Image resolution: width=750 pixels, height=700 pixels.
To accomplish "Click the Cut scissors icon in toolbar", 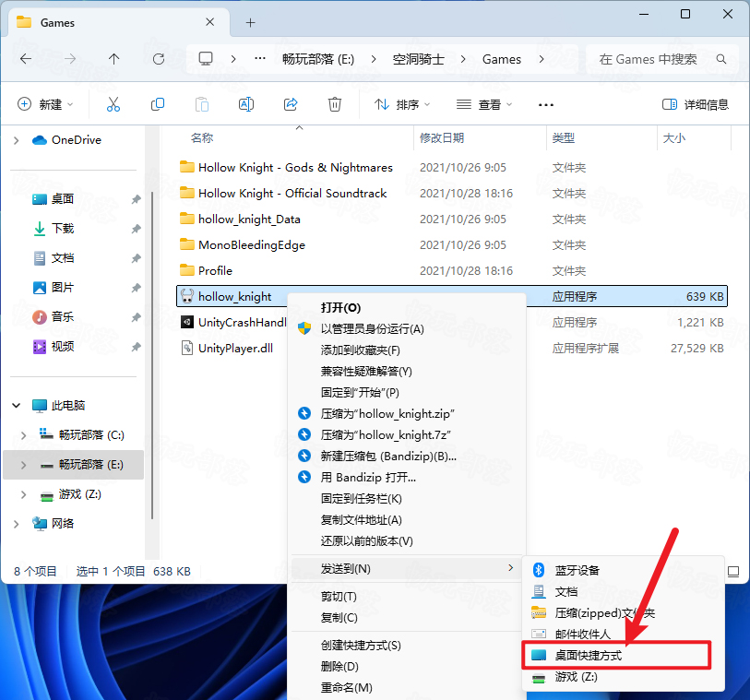I will point(113,104).
